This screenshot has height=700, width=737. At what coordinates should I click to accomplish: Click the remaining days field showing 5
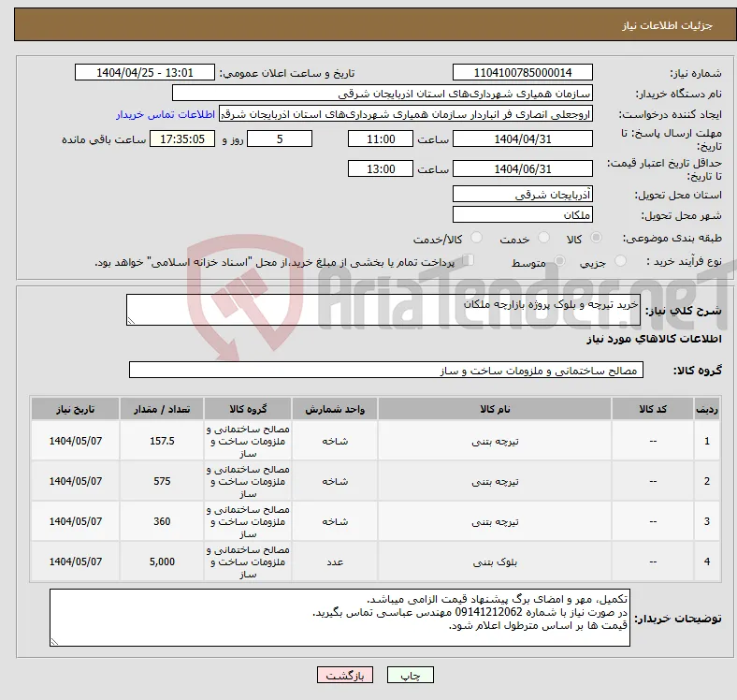coord(280,139)
